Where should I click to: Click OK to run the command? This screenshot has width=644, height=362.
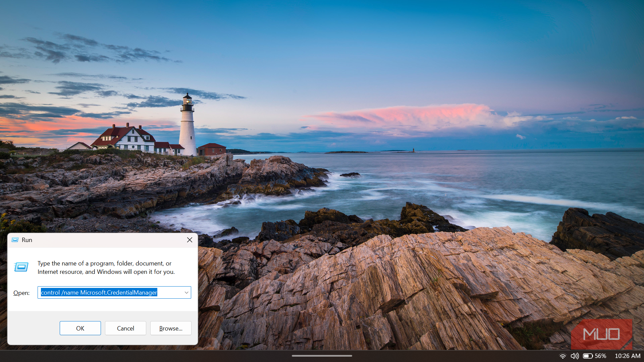[80, 328]
